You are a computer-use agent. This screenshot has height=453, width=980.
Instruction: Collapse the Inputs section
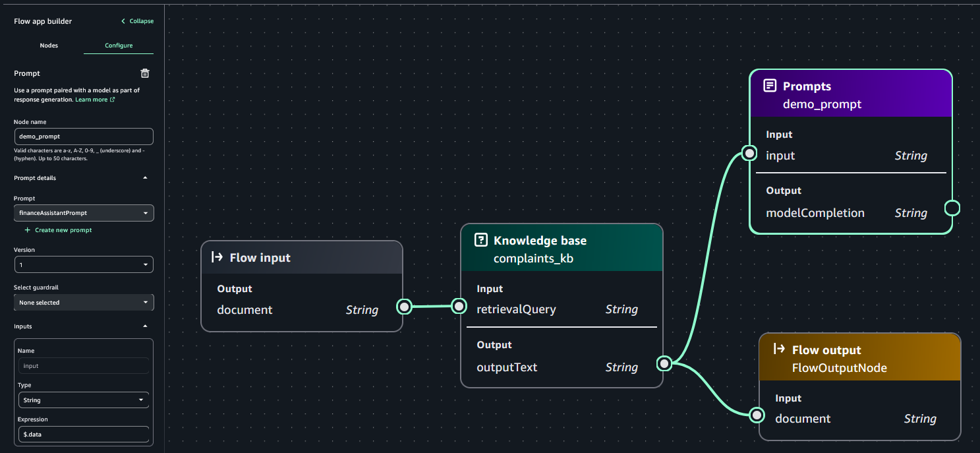145,326
